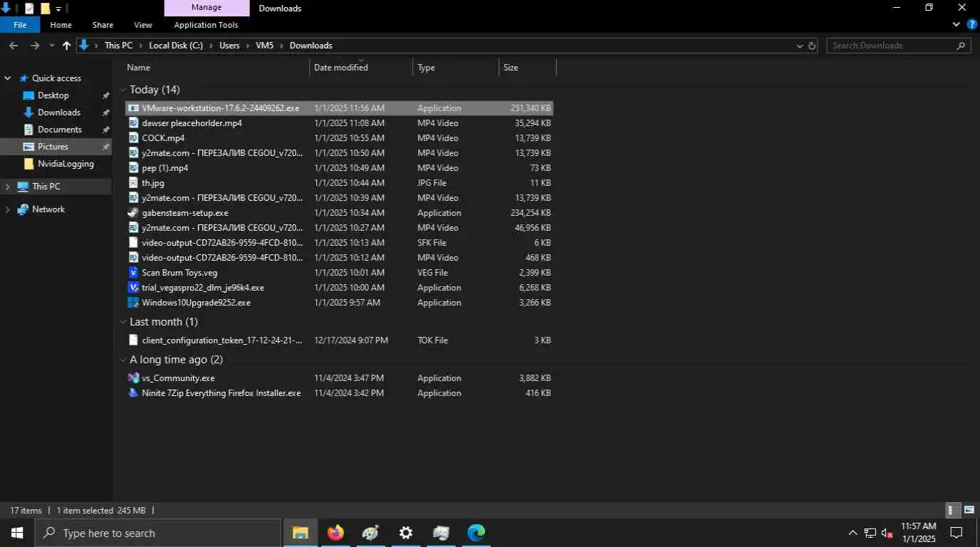Open Pictures in Quick access
The height and width of the screenshot is (547, 980).
(x=53, y=147)
